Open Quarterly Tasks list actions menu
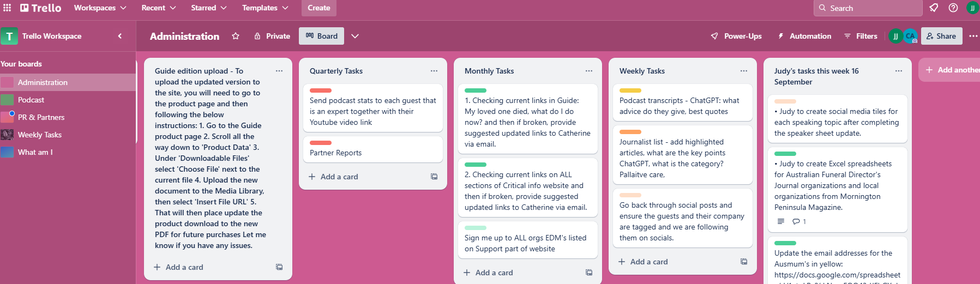This screenshot has width=980, height=284. [434, 71]
